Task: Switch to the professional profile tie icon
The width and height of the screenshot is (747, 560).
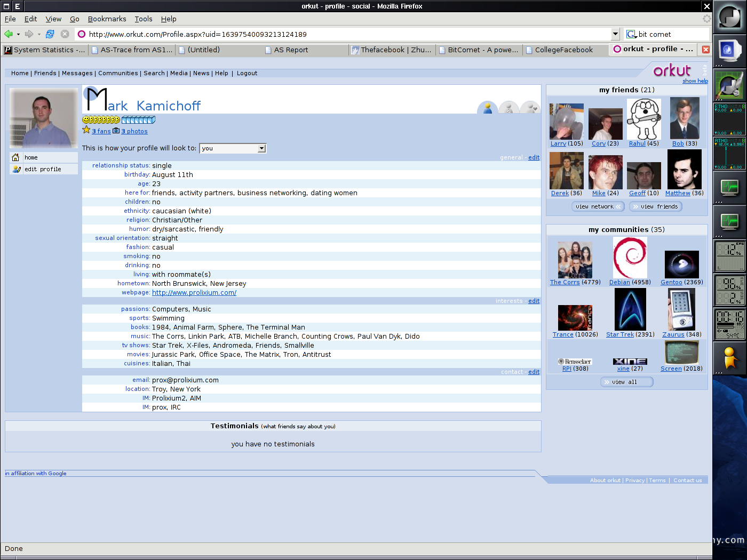Action: point(509,108)
